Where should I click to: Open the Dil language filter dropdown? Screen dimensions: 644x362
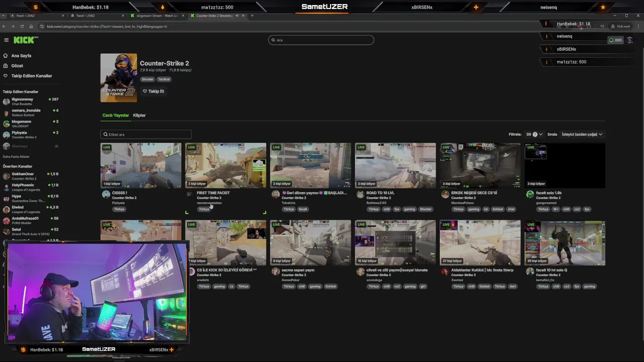pyautogui.click(x=534, y=134)
